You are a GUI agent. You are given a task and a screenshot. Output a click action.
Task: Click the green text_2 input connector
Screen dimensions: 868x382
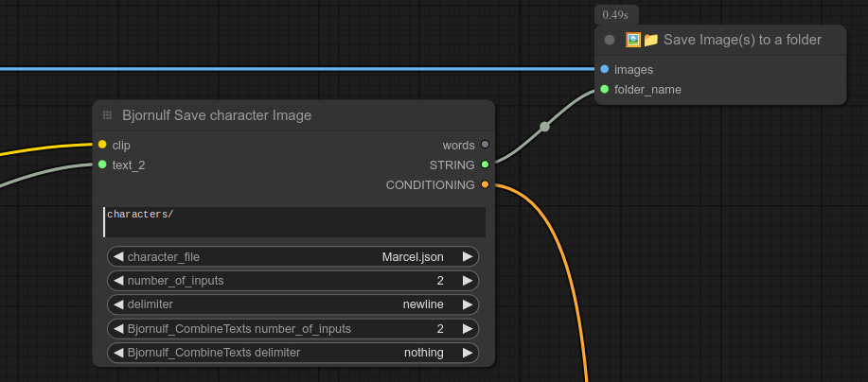click(102, 165)
